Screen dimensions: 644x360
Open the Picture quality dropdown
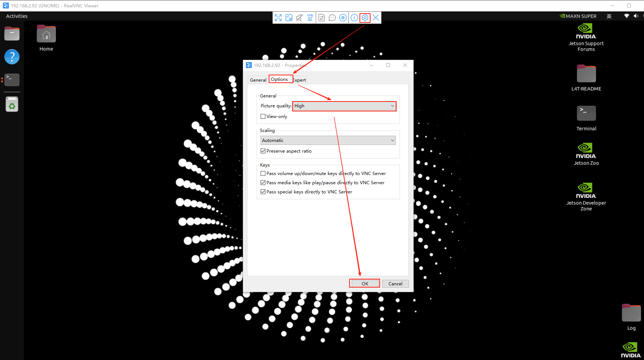(344, 106)
